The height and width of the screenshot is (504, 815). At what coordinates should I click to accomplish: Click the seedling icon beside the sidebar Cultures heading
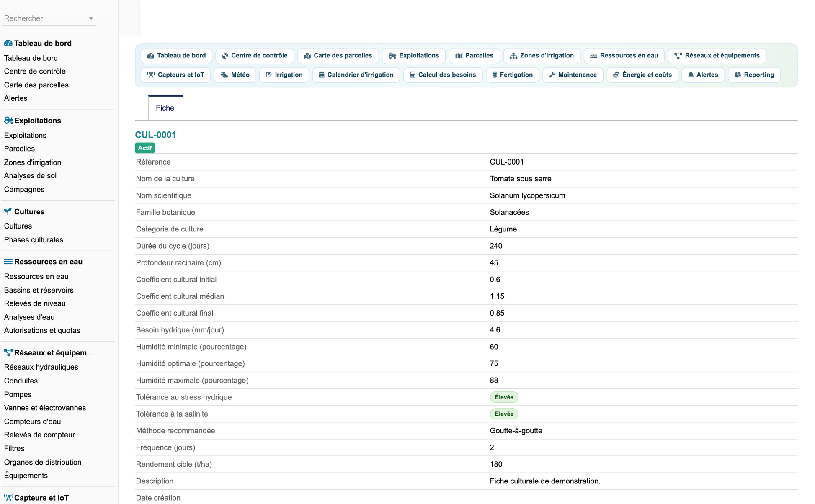(8, 211)
